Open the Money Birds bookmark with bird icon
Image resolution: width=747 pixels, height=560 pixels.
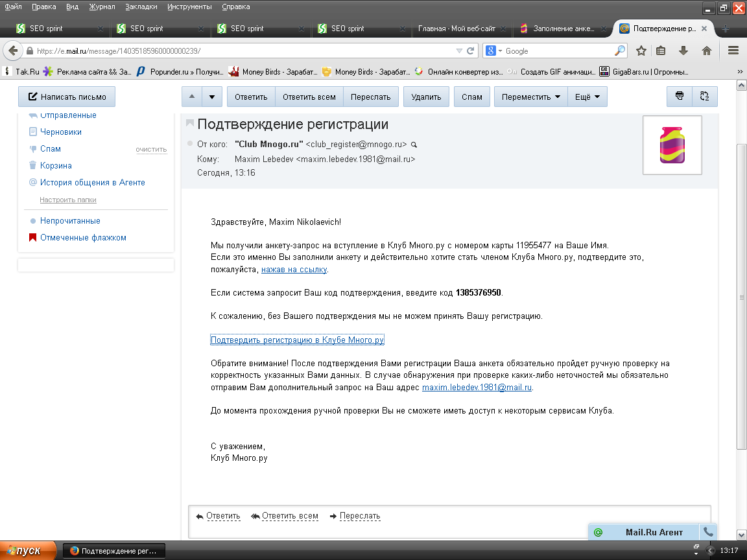tap(272, 71)
